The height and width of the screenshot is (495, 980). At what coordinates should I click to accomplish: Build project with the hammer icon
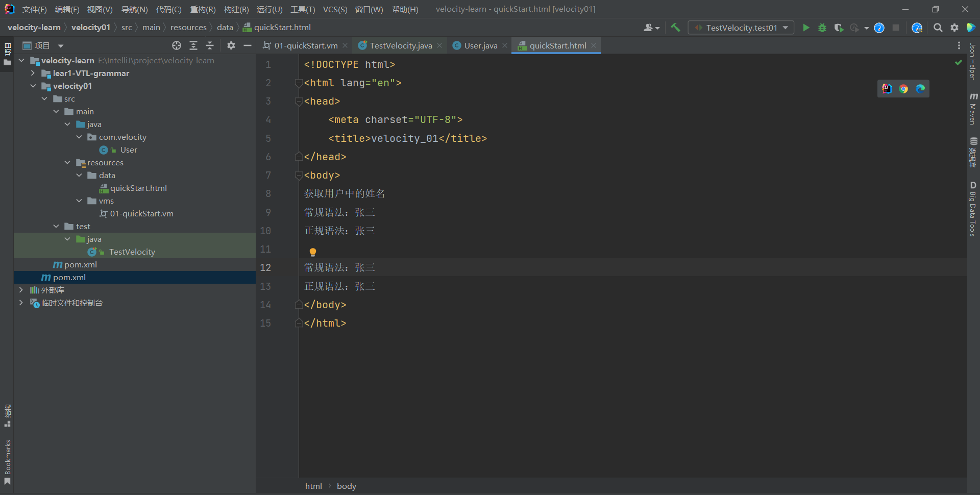coord(676,28)
